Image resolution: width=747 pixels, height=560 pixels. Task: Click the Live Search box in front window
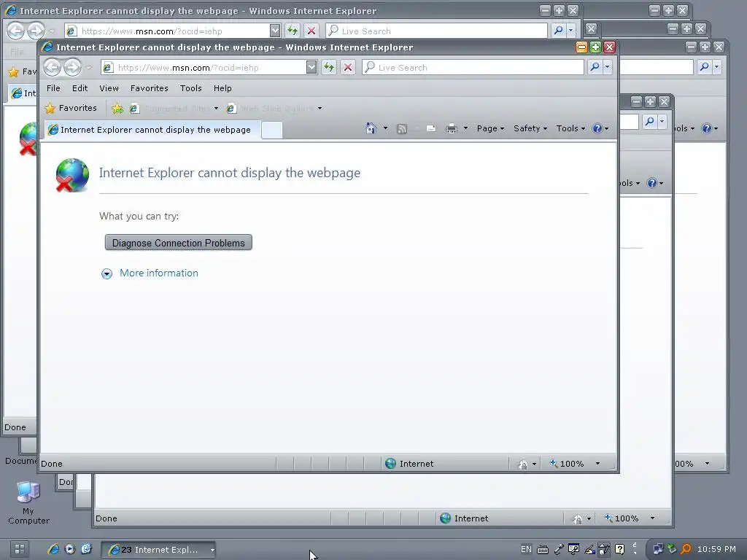(473, 68)
